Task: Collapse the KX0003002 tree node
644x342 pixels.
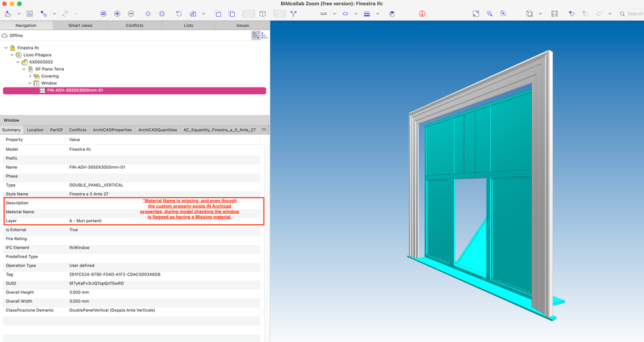Action: (18, 62)
